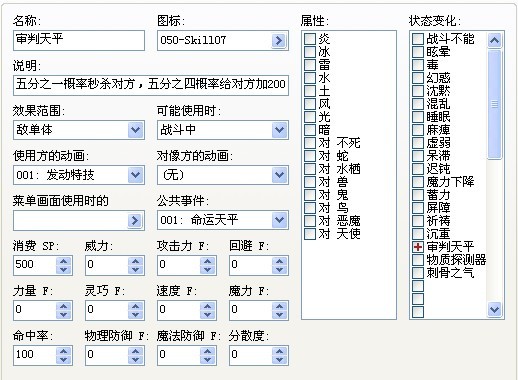Toggle the 魔力下降 state checkbox
The width and height of the screenshot is (518, 380).
pyautogui.click(x=418, y=182)
